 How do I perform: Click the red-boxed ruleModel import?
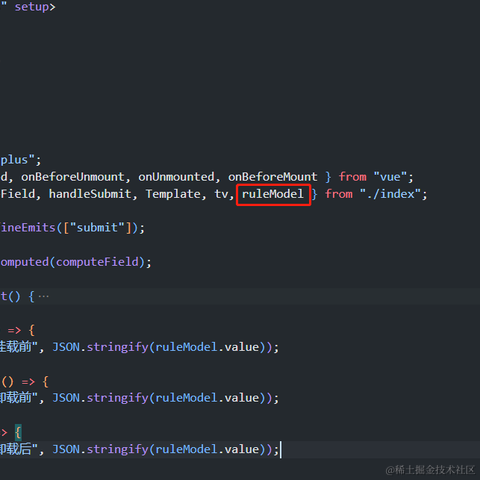[x=273, y=194]
